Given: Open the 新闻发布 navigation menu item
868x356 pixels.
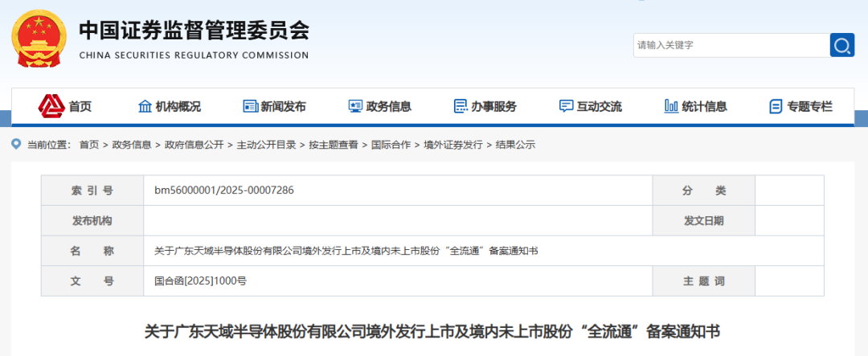Looking at the screenshot, I should click(283, 107).
